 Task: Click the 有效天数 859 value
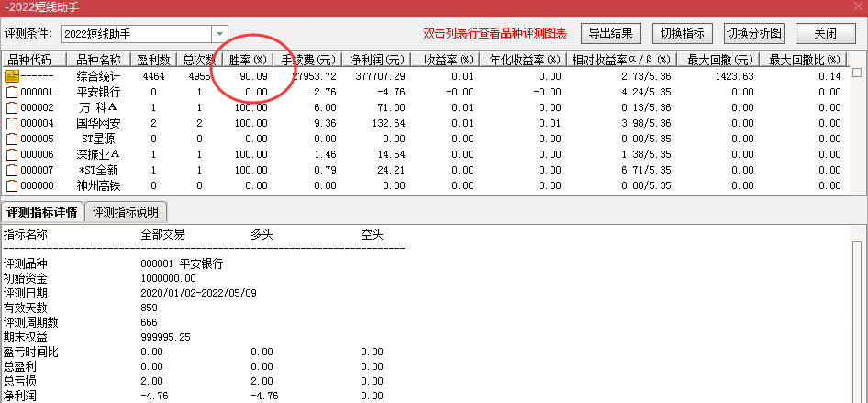tap(150, 308)
